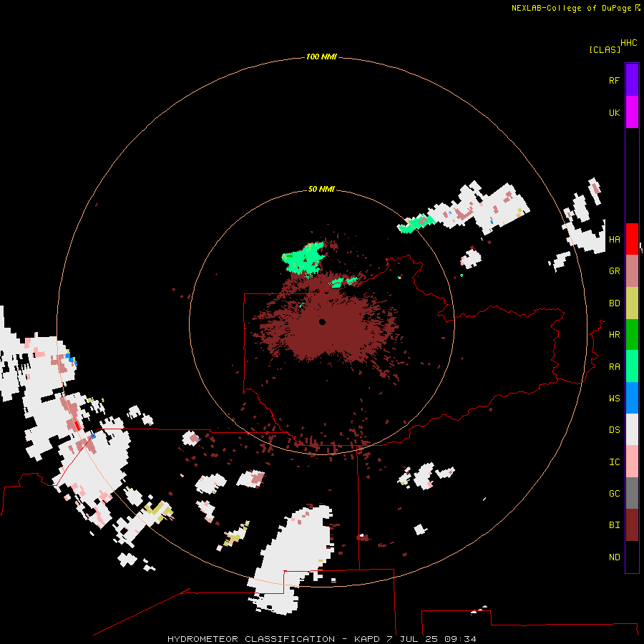
Task: Click the HYDROMETEOR CLASSIFICATION title text
Action: [251, 639]
